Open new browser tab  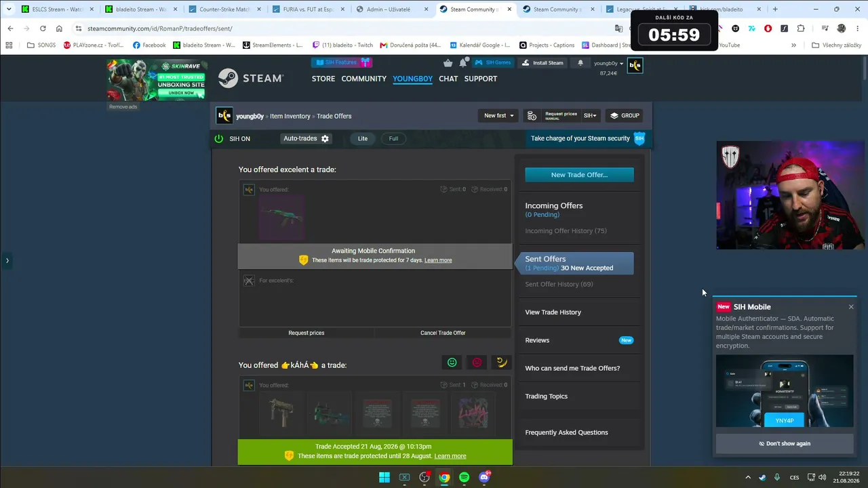(x=775, y=9)
